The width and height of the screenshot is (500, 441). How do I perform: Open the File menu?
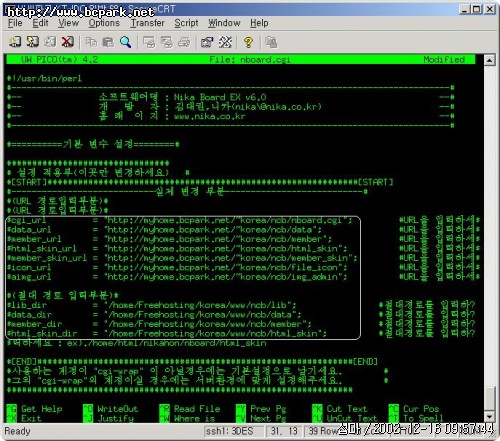[15, 23]
